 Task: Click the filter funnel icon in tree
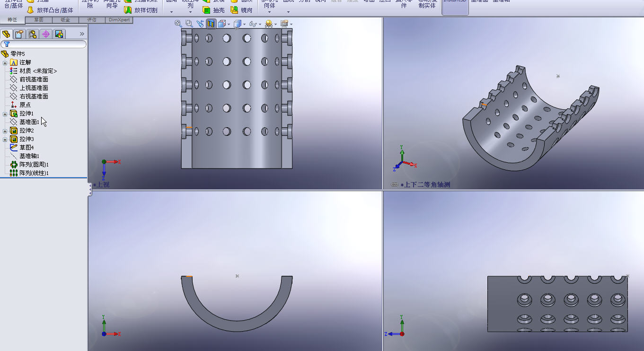7,44
